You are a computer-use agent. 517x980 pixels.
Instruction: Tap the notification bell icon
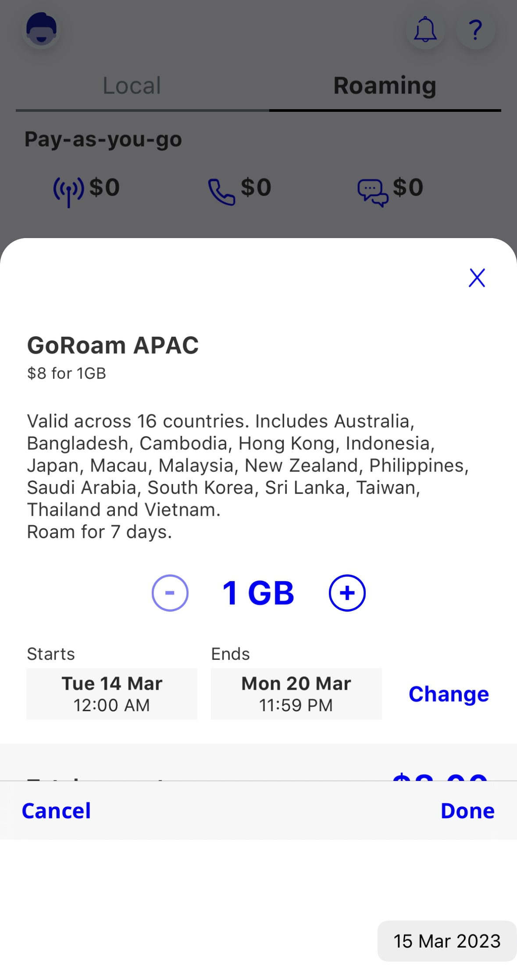[425, 30]
